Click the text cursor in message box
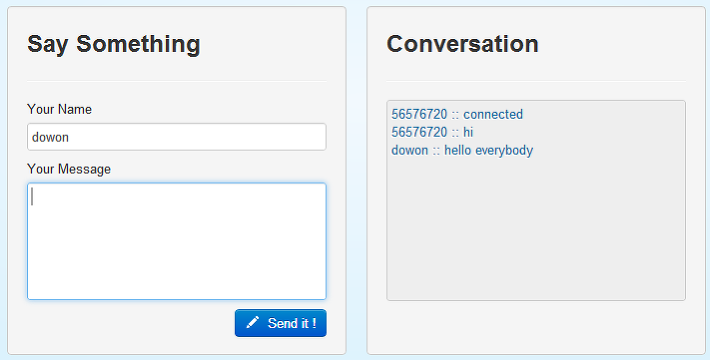 pyautogui.click(x=32, y=197)
